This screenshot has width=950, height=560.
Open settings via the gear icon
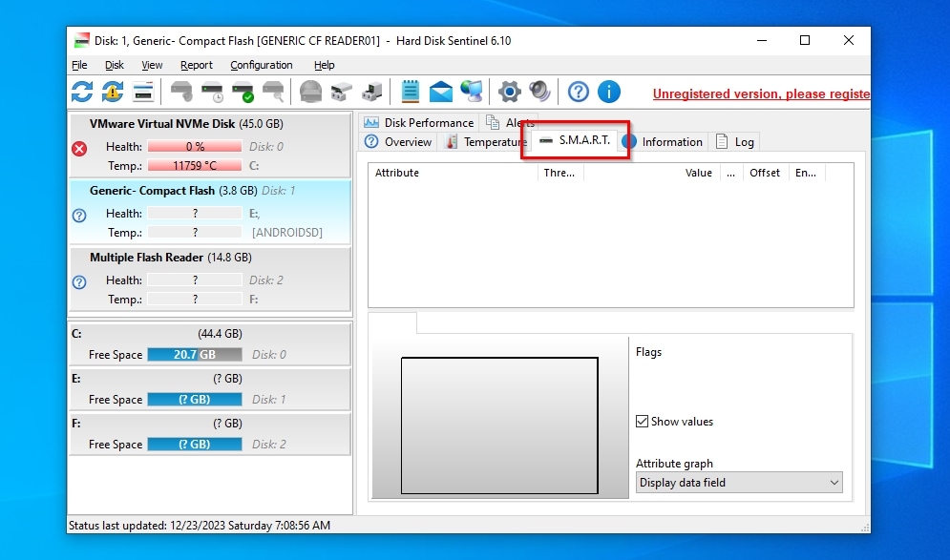pyautogui.click(x=510, y=92)
